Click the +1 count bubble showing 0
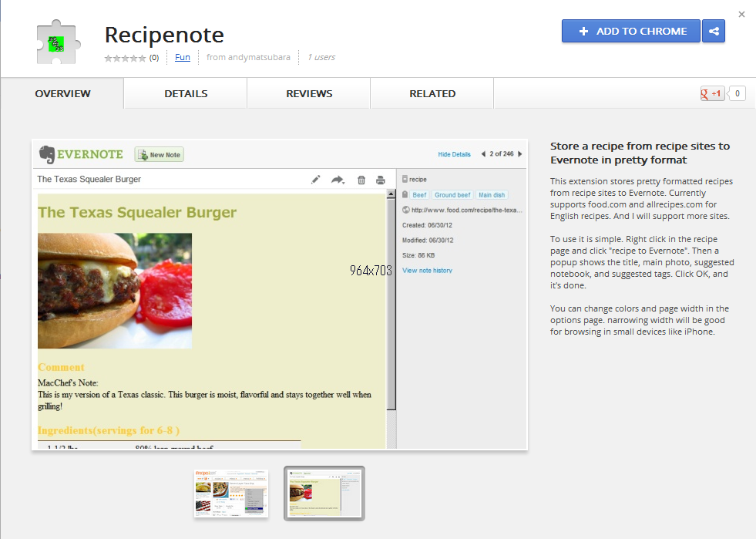The height and width of the screenshot is (539, 756). click(737, 93)
